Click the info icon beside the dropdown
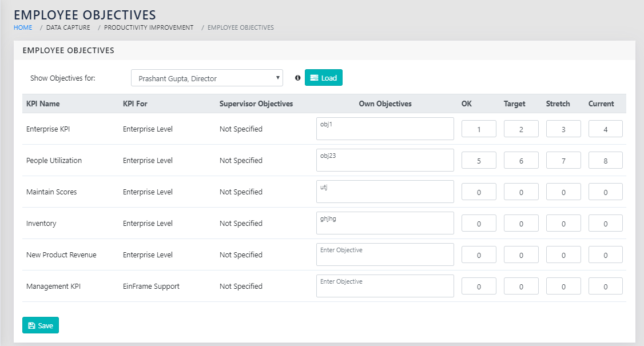The image size is (644, 346). click(x=297, y=78)
